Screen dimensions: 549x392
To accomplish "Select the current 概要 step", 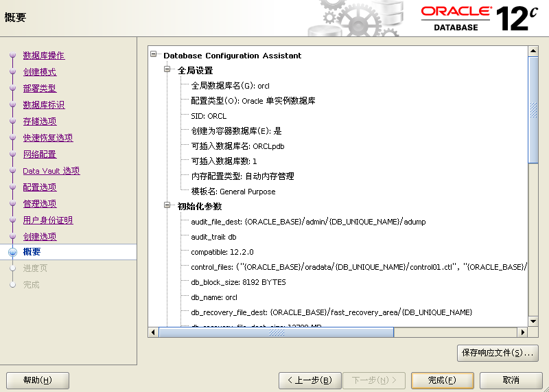I will (32, 252).
